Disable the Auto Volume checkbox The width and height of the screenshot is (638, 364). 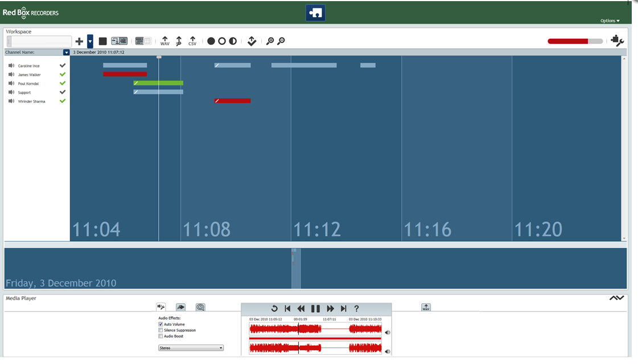pyautogui.click(x=160, y=324)
